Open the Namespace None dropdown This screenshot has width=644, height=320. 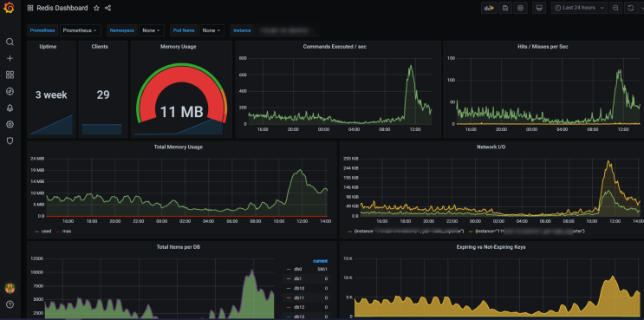[152, 30]
